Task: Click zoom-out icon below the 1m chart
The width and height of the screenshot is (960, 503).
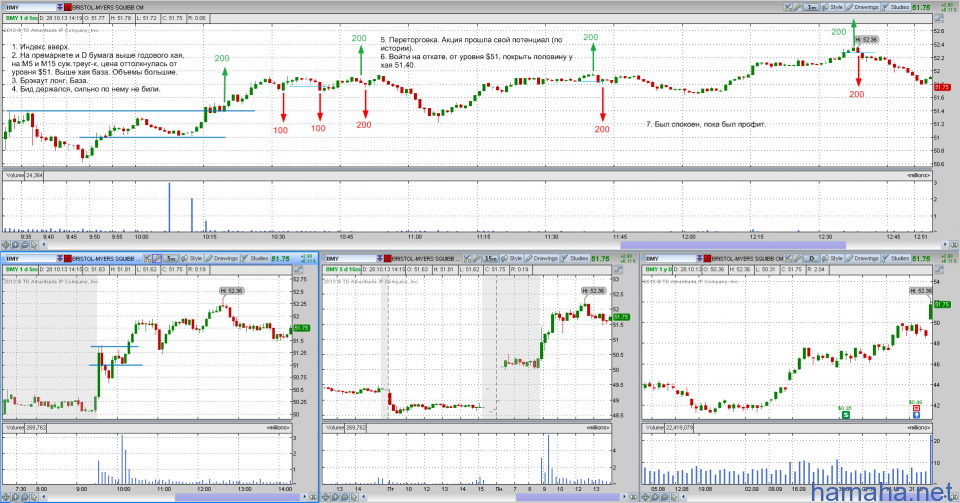Action: click(25, 245)
